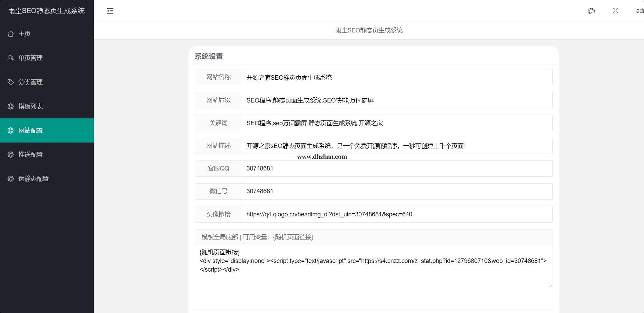The width and height of the screenshot is (644, 313).
Task: Click the 网站名称 input field
Action: [397, 77]
